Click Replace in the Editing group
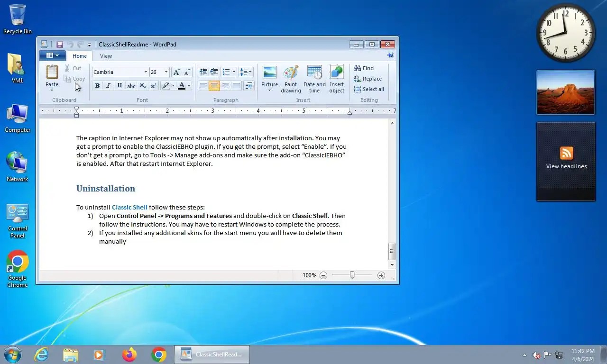 click(368, 79)
